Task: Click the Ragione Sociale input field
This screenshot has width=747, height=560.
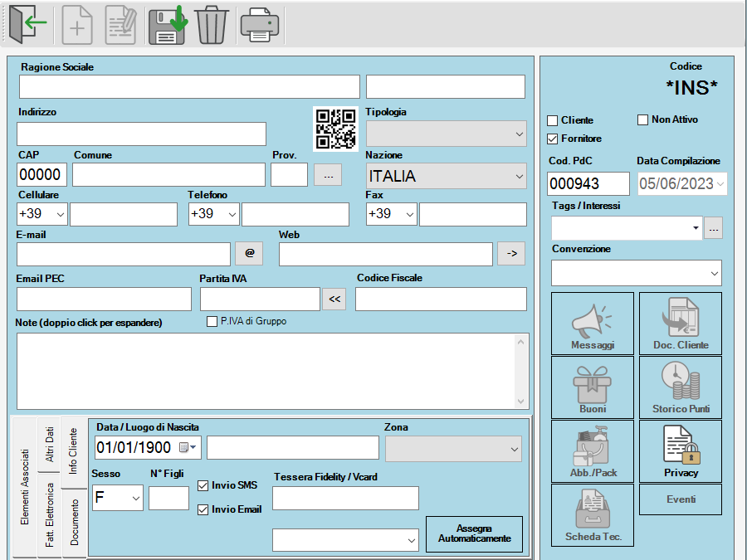Action: [x=189, y=87]
